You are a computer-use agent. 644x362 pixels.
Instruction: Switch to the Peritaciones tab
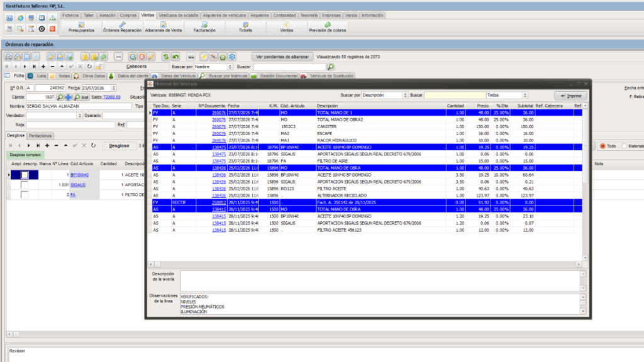tap(40, 136)
